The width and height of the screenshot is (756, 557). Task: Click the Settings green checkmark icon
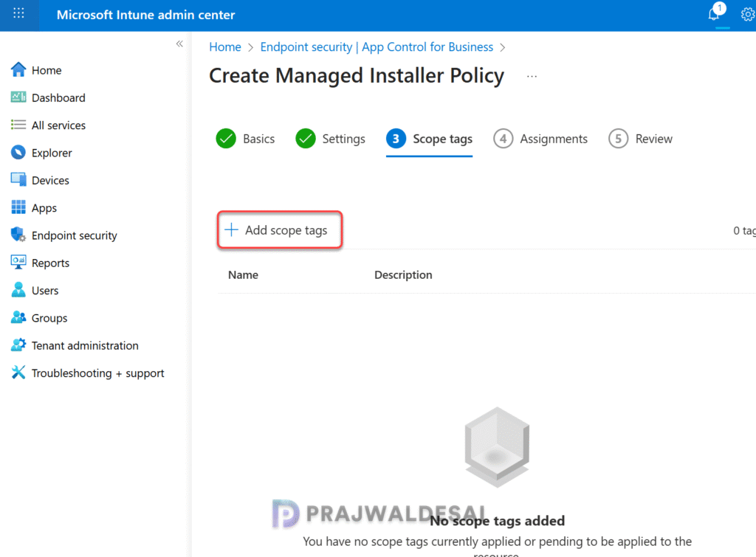305,139
